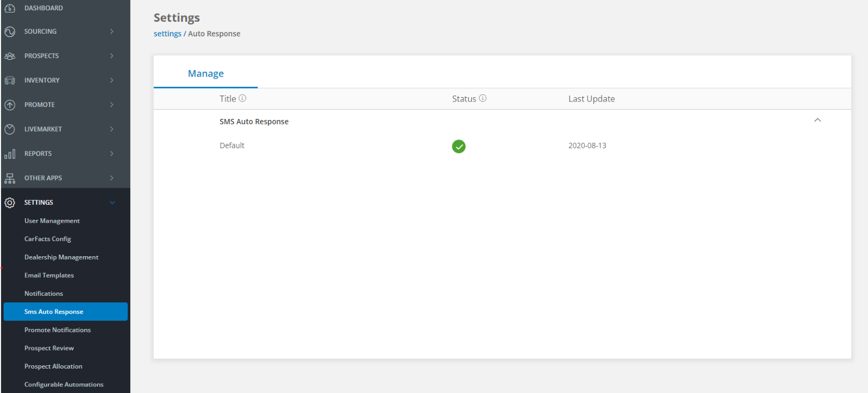
Task: Click the settings breadcrumb link
Action: pyautogui.click(x=167, y=34)
